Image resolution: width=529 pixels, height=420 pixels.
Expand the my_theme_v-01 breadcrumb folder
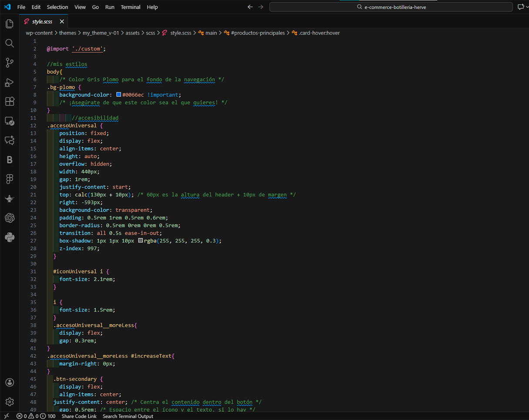[x=100, y=33]
